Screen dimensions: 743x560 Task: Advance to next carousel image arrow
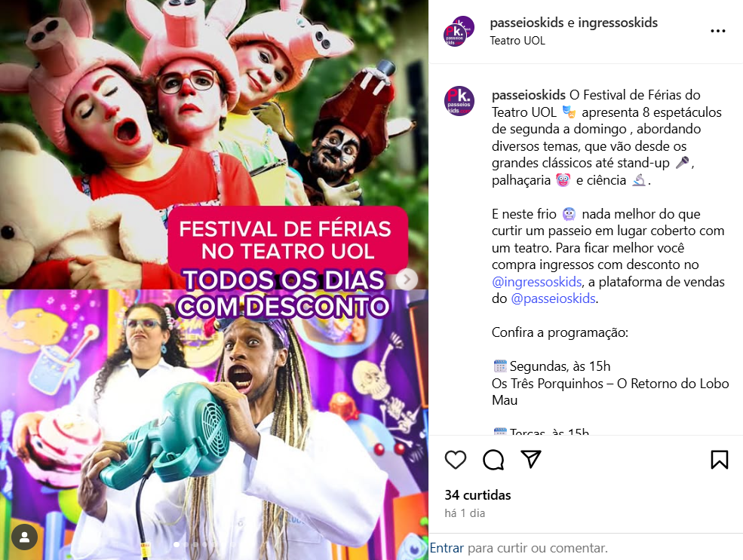tap(407, 280)
